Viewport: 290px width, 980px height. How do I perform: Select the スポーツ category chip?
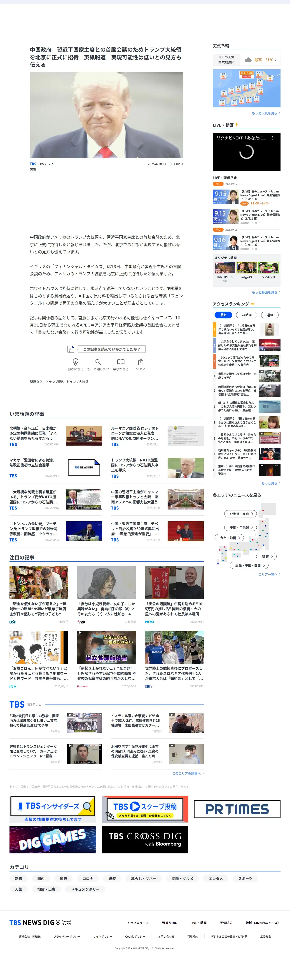[245, 879]
